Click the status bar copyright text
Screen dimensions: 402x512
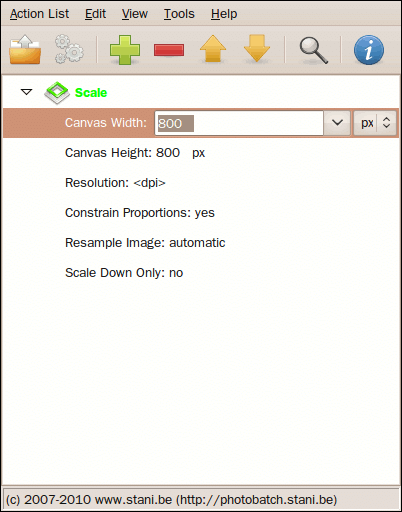[171, 500]
